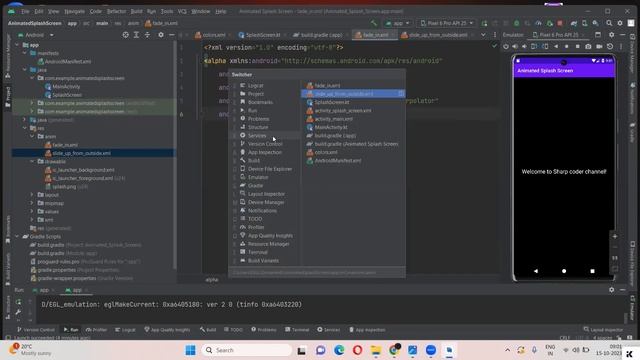Open Device File Explorer from Switcher
Viewport: 640px width, 360px height.
270,169
